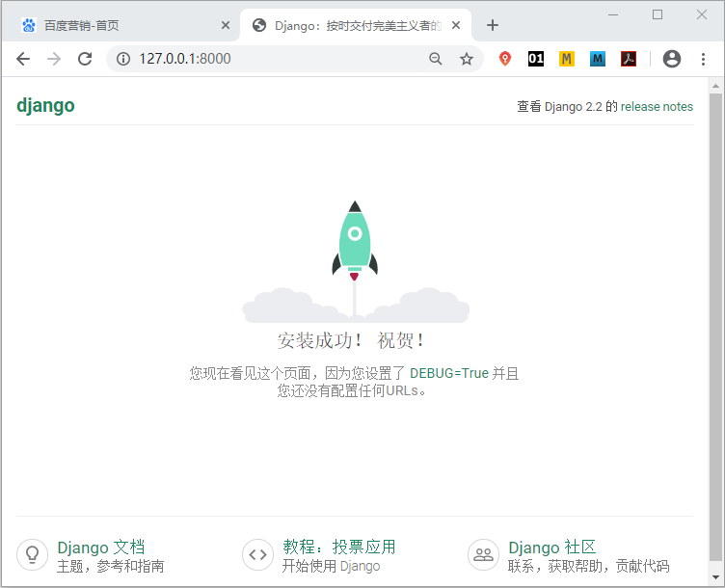Image resolution: width=725 pixels, height=588 pixels.
Task: Maximize the browser window
Action: (658, 14)
